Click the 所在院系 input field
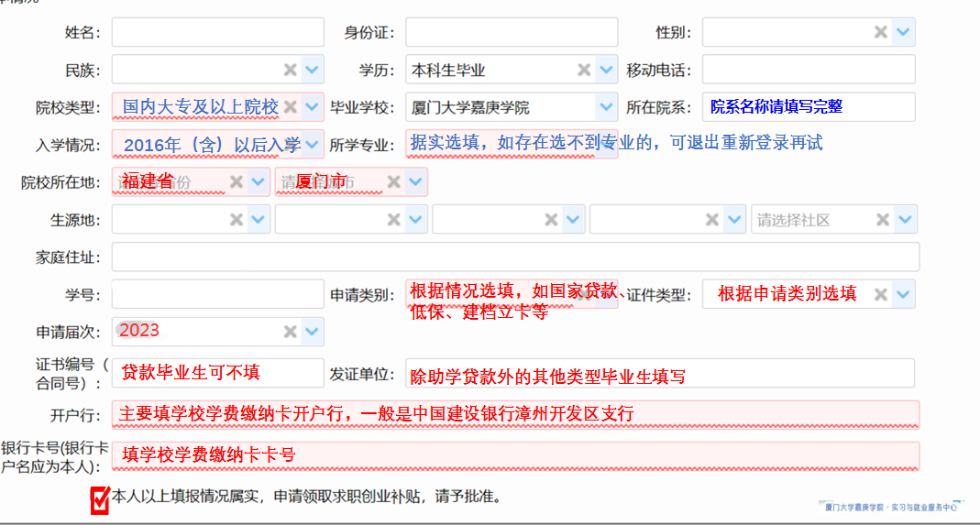The width and height of the screenshot is (980, 525). tap(809, 107)
